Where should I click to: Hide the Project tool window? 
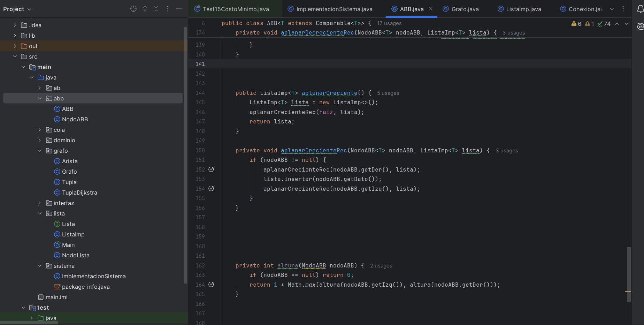tap(179, 9)
